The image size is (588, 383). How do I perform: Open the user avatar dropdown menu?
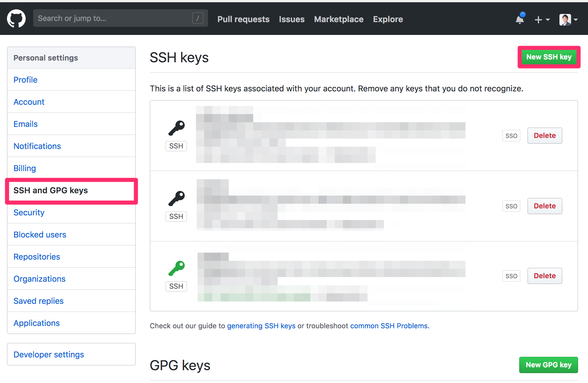click(x=568, y=19)
